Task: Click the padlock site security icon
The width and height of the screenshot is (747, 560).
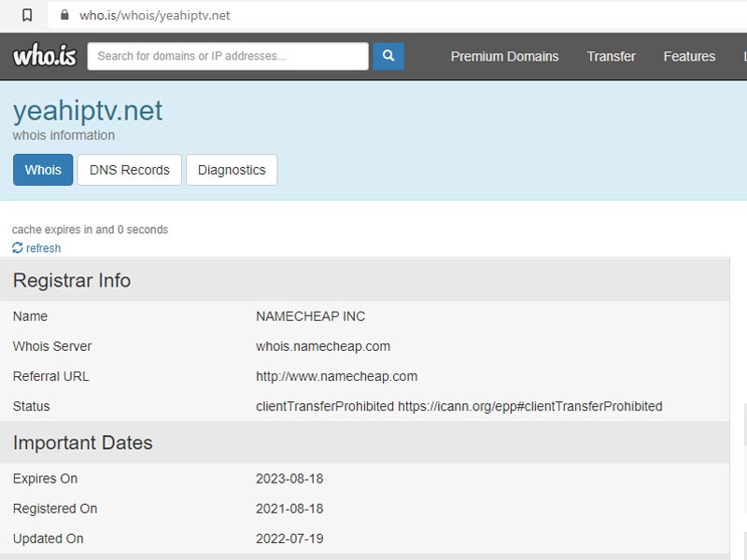Action: 64,15
